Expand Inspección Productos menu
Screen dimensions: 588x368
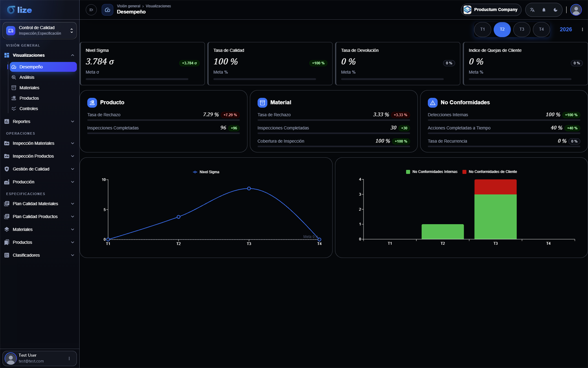click(x=40, y=156)
